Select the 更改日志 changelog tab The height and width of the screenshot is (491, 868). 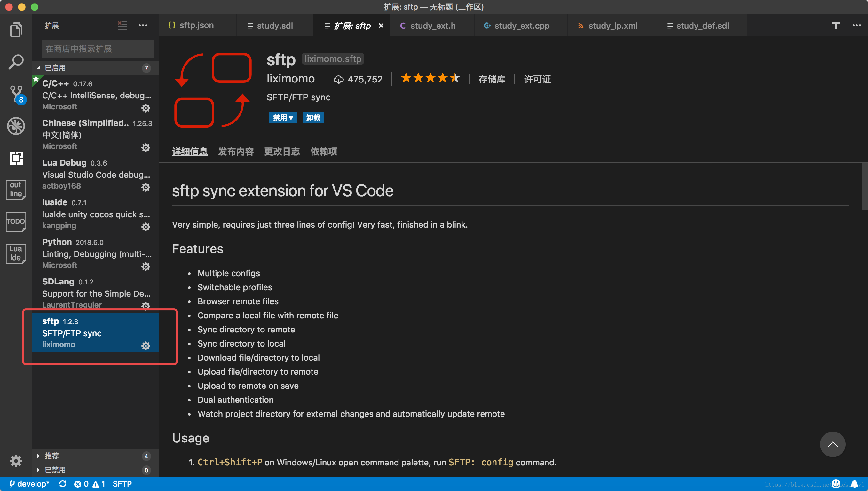tap(282, 152)
